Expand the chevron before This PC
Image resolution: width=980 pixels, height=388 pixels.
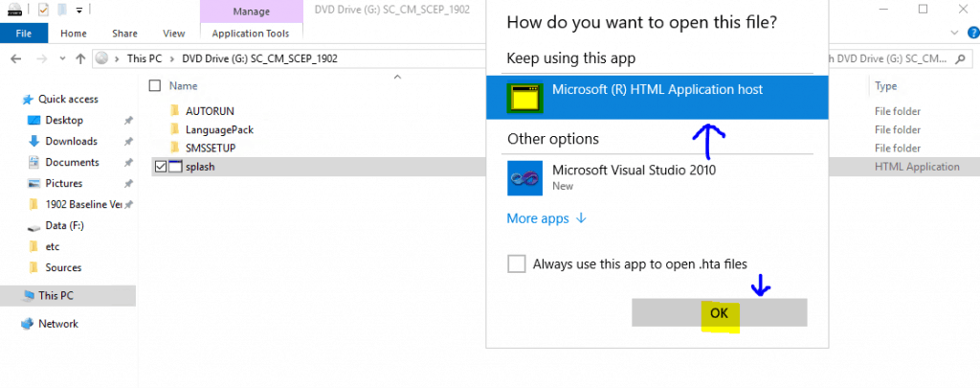(117, 58)
